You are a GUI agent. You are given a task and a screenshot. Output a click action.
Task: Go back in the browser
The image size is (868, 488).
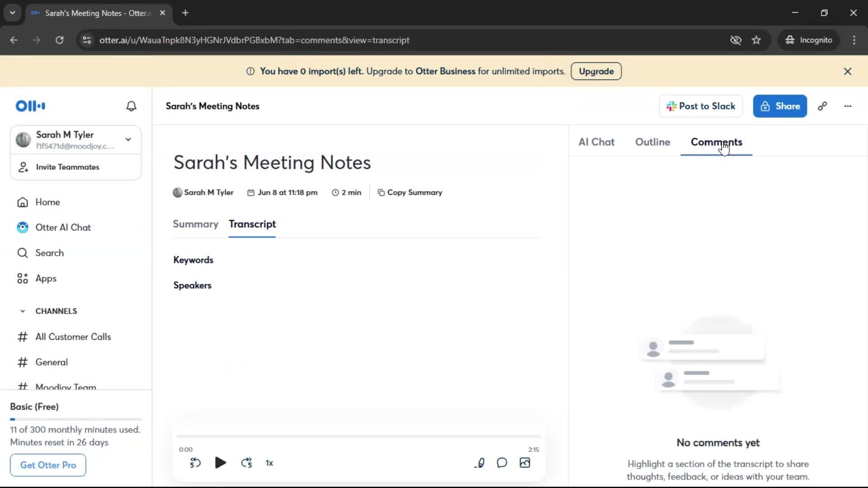click(x=14, y=40)
